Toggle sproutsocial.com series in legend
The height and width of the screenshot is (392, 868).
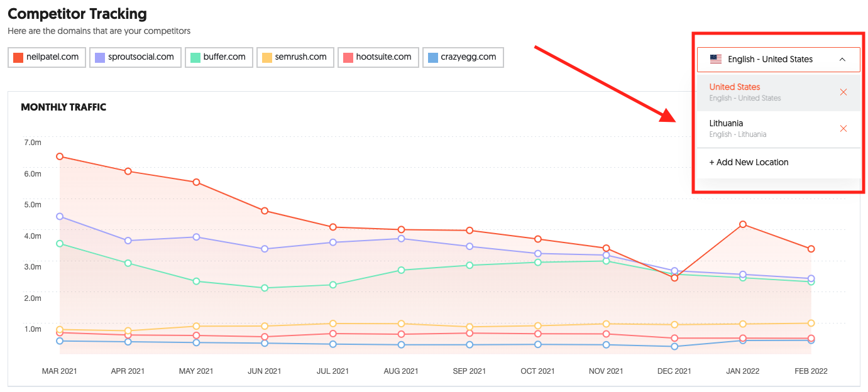135,57
